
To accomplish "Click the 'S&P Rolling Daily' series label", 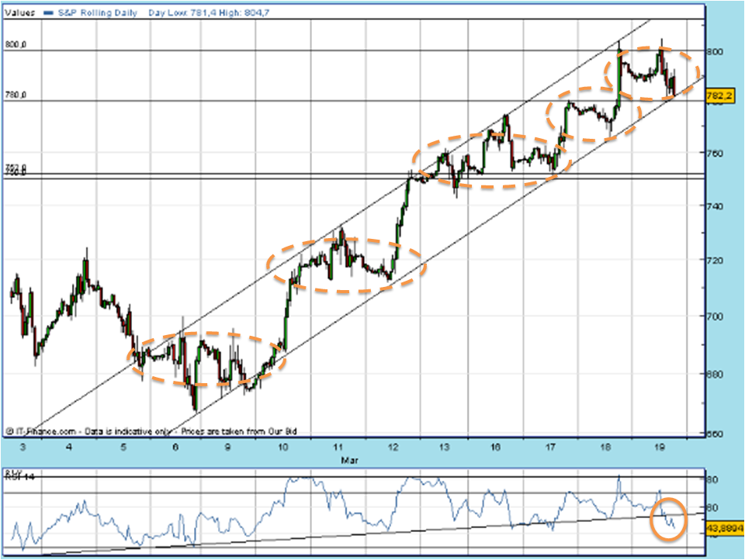I will tap(98, 13).
